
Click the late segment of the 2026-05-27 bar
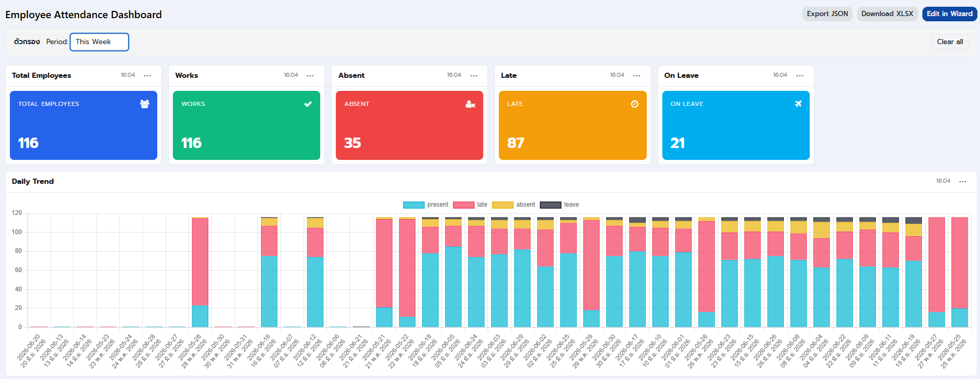936,265
